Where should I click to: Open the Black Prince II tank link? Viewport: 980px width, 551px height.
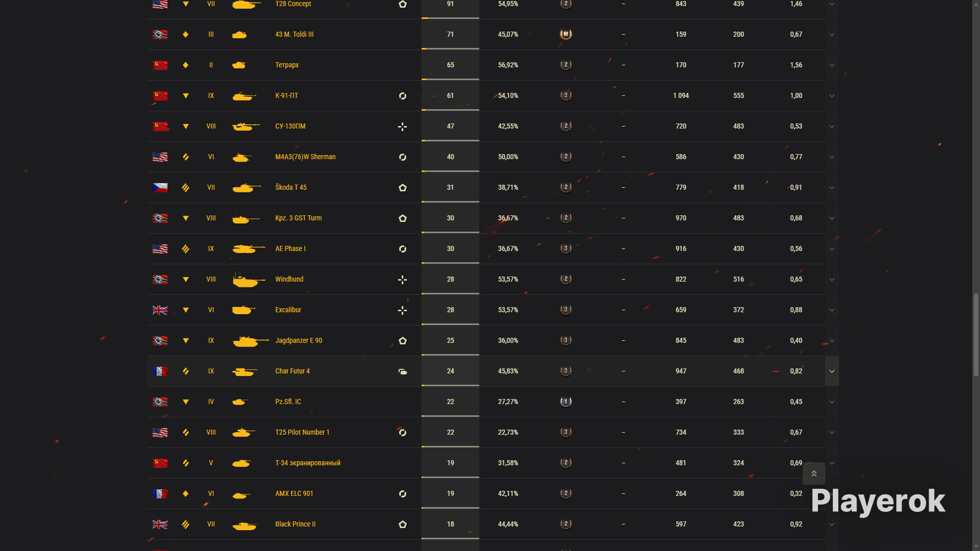coord(295,524)
